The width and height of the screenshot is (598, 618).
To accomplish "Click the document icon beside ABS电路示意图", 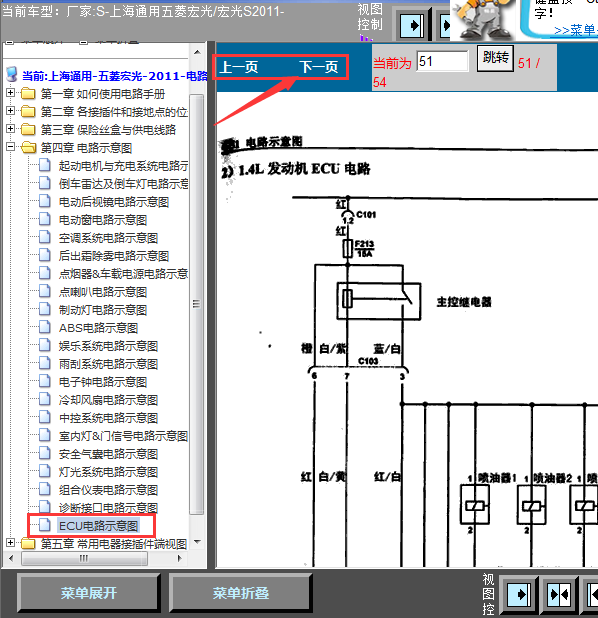I will pos(45,327).
